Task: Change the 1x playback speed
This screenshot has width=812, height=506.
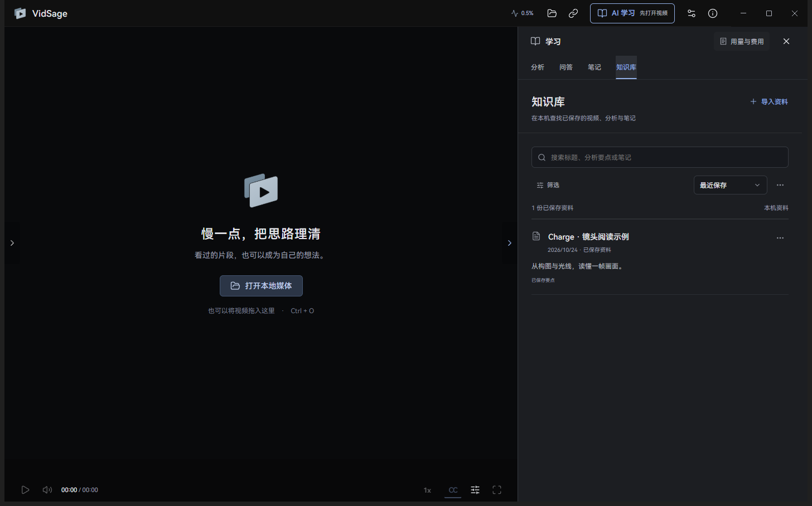Action: [x=427, y=490]
